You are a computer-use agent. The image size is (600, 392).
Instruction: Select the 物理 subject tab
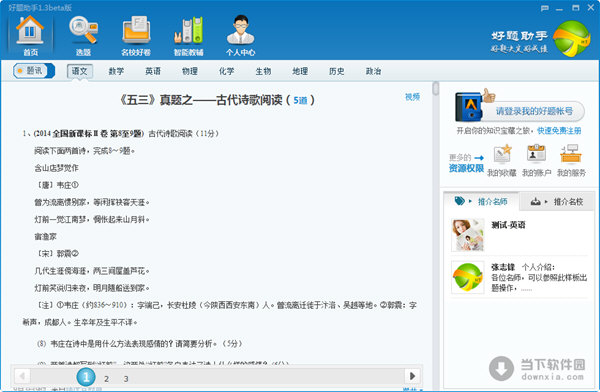(189, 71)
